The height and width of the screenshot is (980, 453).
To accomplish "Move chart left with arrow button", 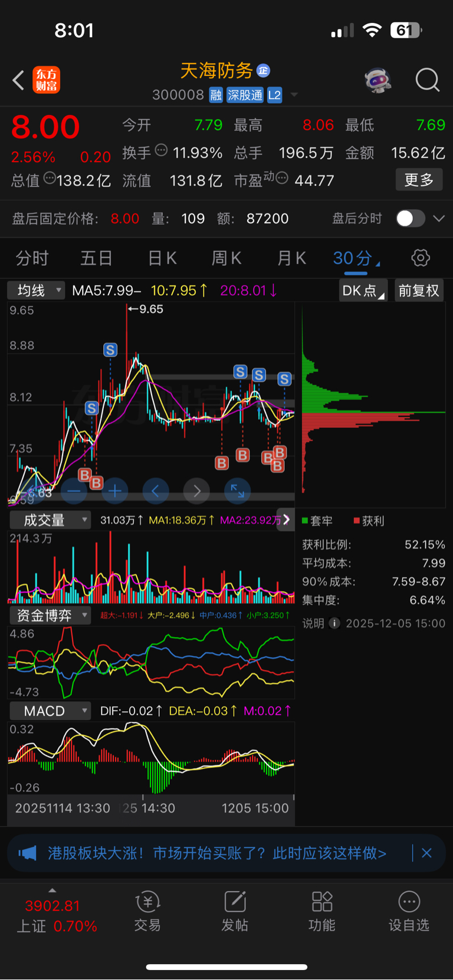I will coord(156,490).
